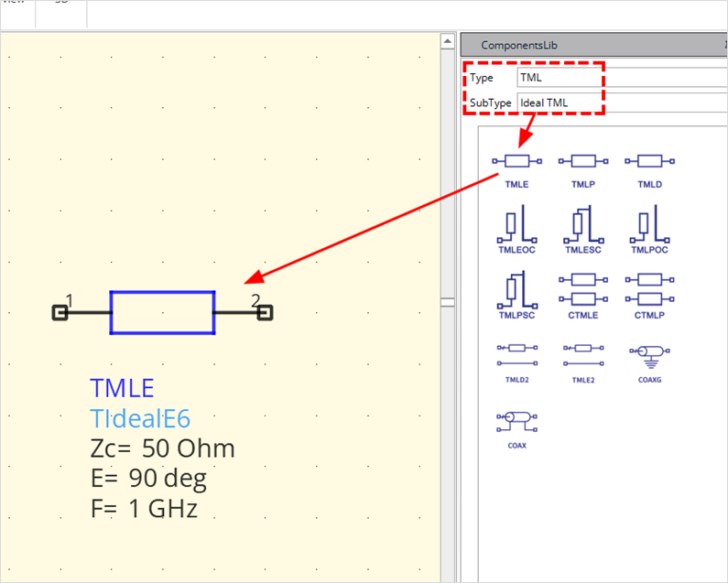Click the ComponentsLib panel title bar
The height and width of the screenshot is (583, 728).
click(x=593, y=45)
